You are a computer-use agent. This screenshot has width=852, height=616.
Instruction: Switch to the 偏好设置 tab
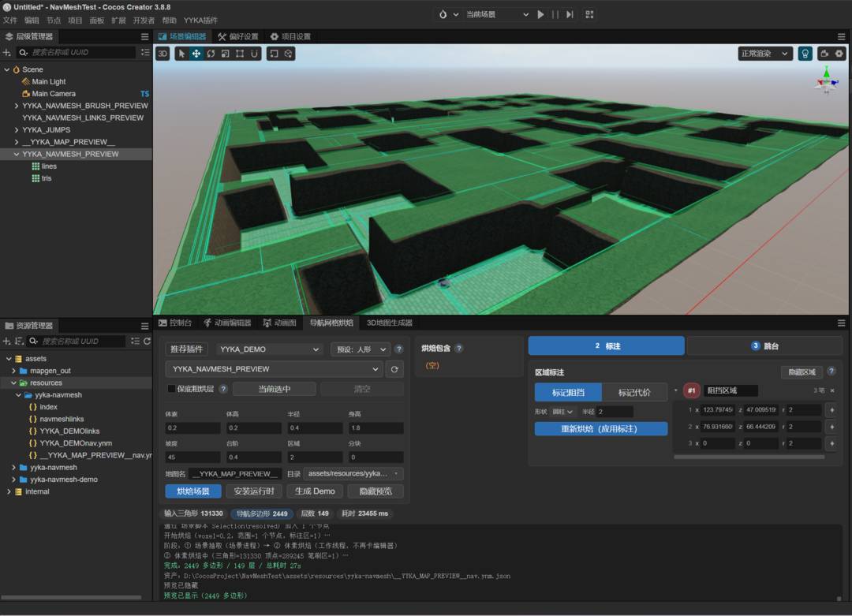(238, 37)
